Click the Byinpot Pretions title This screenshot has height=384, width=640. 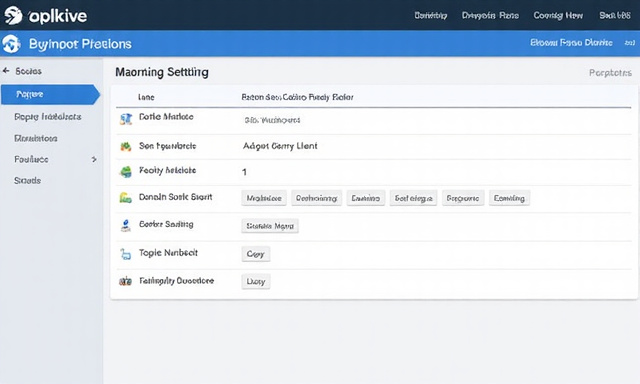pyautogui.click(x=80, y=44)
